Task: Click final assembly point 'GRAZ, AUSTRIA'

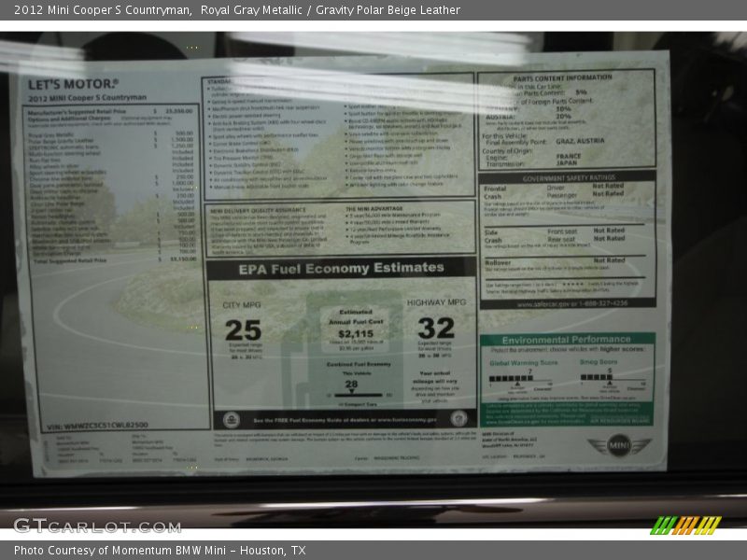Action: click(580, 142)
